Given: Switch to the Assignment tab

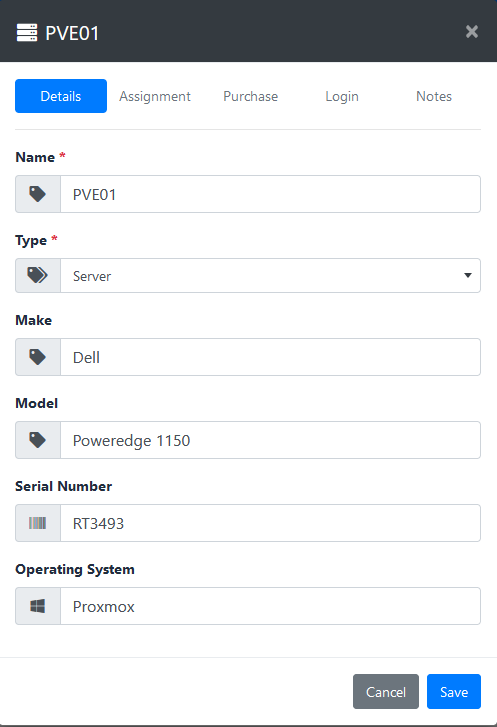Looking at the screenshot, I should (x=155, y=96).
